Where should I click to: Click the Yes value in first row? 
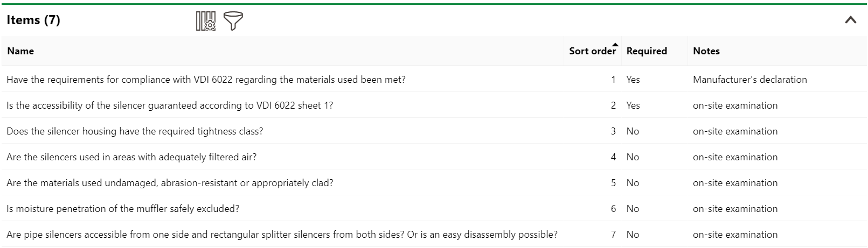(633, 80)
